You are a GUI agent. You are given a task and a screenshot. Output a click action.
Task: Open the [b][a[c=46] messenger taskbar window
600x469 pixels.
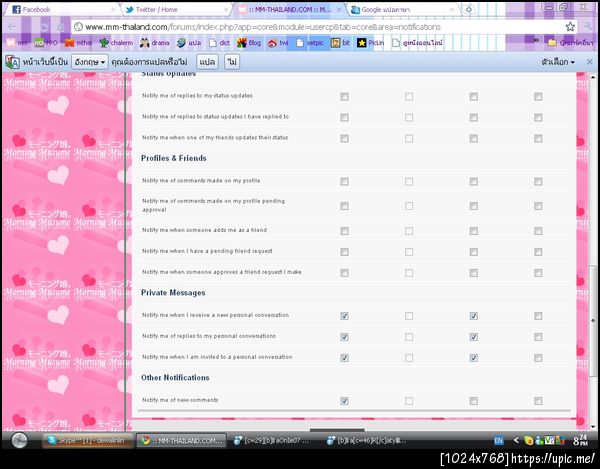pos(367,441)
